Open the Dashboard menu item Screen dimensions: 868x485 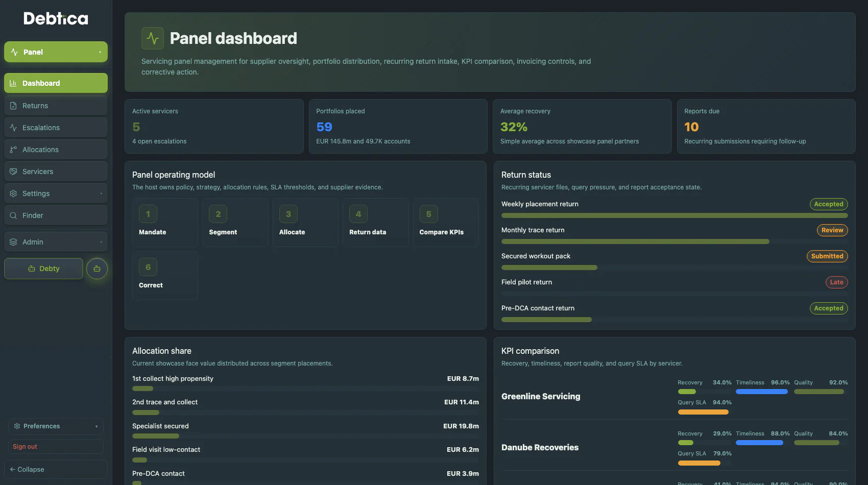[x=56, y=83]
